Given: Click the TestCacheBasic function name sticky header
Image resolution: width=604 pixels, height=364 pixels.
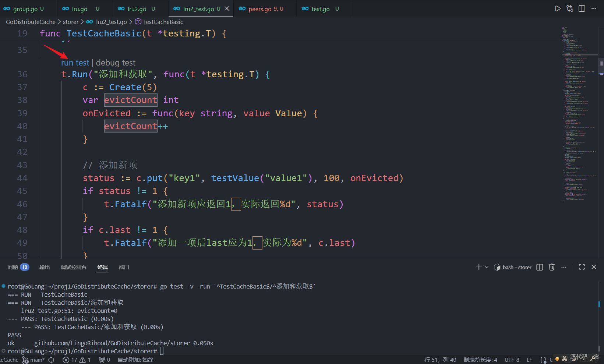Looking at the screenshot, I should coord(104,33).
